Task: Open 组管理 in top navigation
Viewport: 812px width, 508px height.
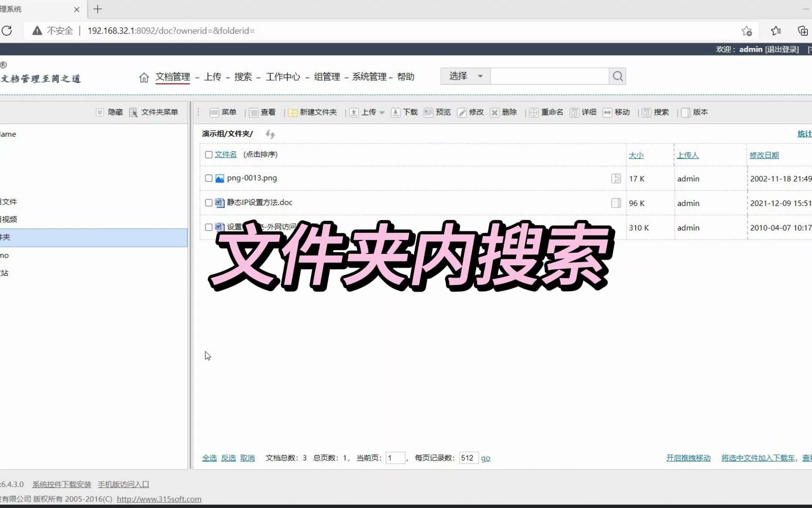Action: (x=327, y=77)
